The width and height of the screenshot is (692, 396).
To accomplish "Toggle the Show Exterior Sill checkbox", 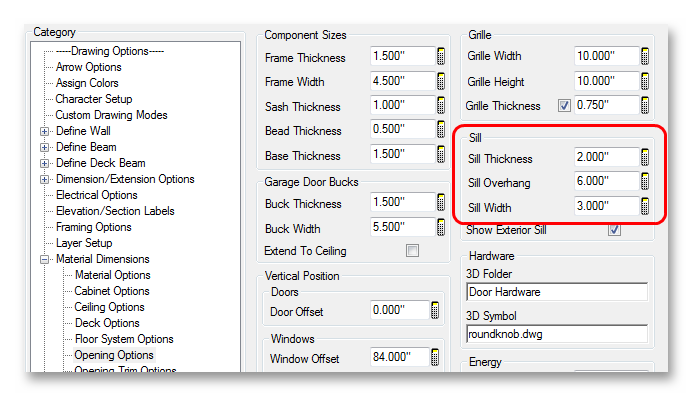I will pos(614,230).
